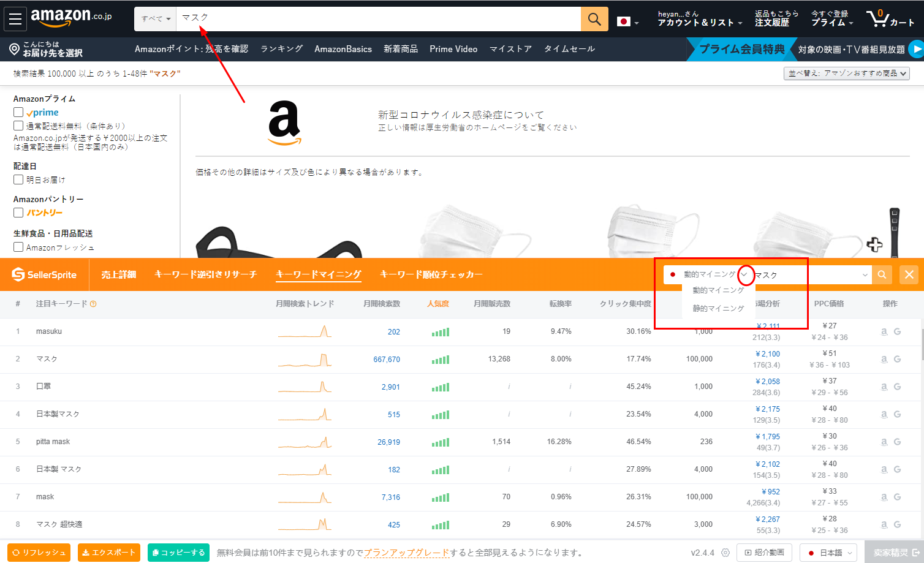Screen dimensions: 924x563
Task: Open trend sparkline for マスク row
Action: [305, 359]
